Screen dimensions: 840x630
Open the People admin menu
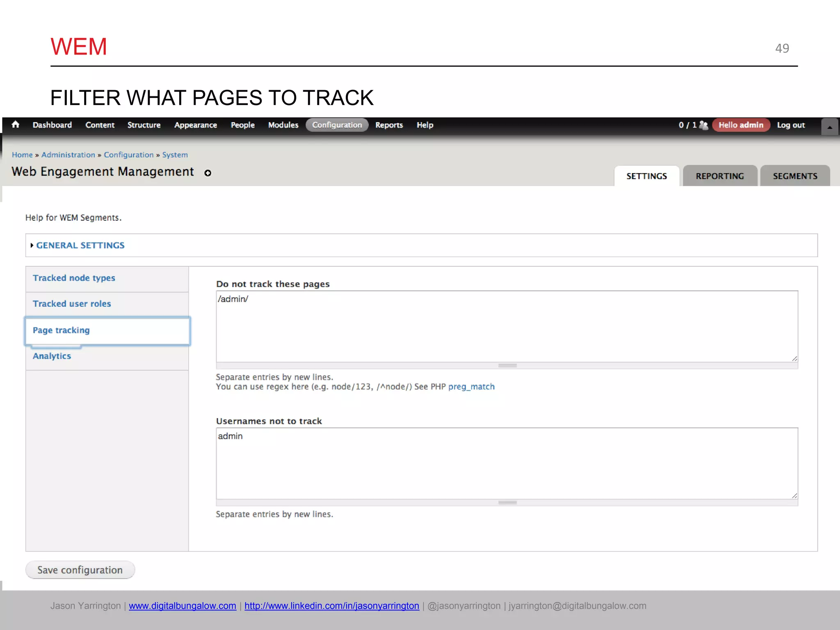(x=242, y=125)
